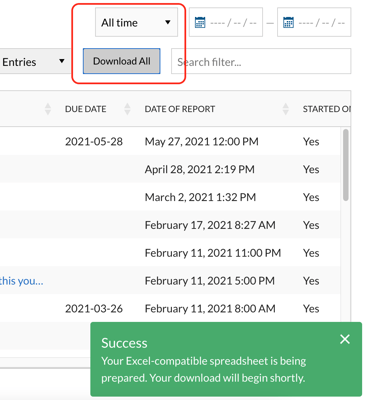Screen dimensions: 373x400
Task: Click the end date input field
Action: pos(314,22)
